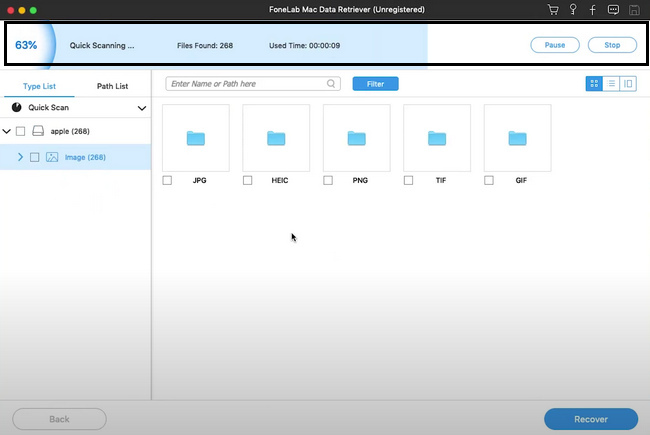Check the PNG folder checkbox
This screenshot has height=435, width=650.
(328, 180)
